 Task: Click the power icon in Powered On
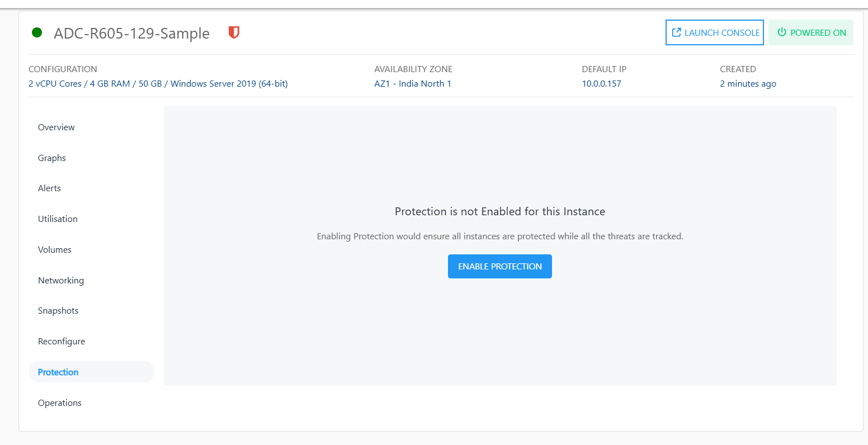[781, 32]
